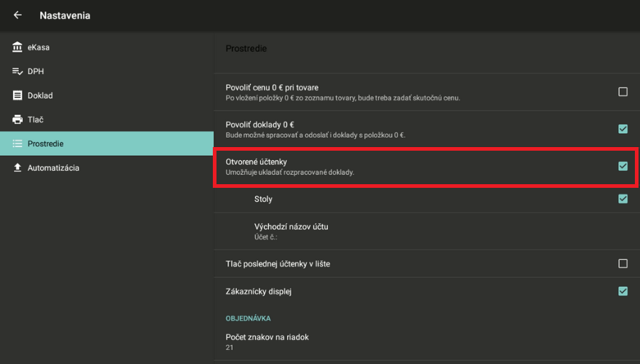Click the DPH checklist icon
Image resolution: width=640 pixels, height=364 pixels.
point(17,71)
